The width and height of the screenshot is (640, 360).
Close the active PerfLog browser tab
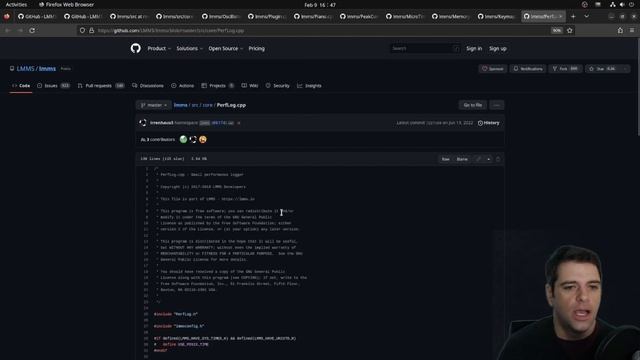560,16
